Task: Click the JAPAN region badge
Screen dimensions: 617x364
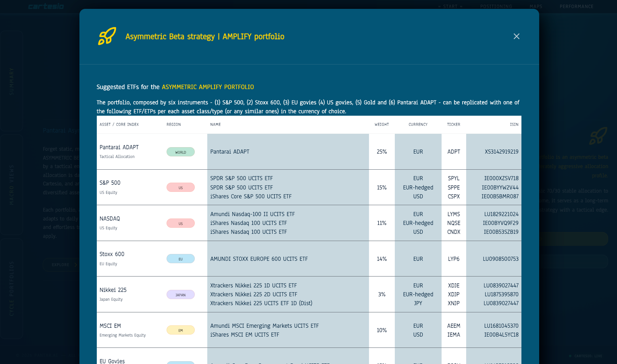Action: tap(181, 295)
